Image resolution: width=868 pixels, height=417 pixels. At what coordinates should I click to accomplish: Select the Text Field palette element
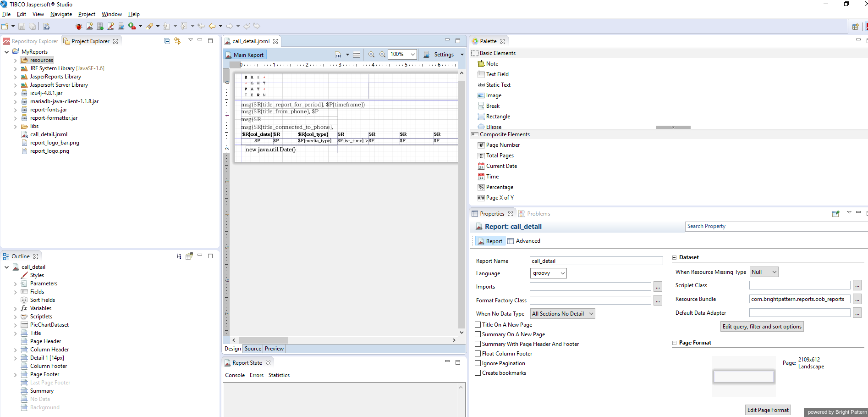493,74
